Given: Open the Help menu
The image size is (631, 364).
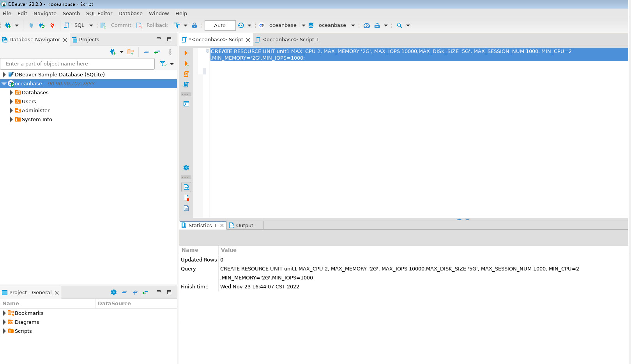Looking at the screenshot, I should coord(181,13).
